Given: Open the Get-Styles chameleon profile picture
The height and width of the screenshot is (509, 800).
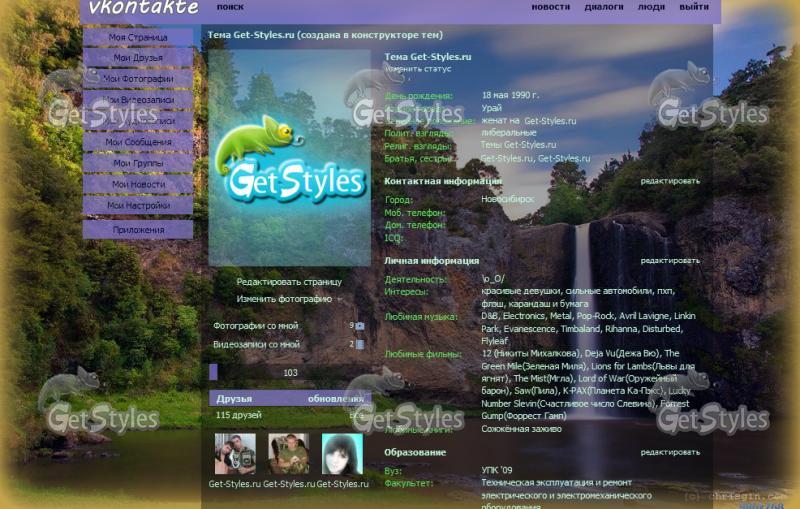Looking at the screenshot, I should [289, 157].
